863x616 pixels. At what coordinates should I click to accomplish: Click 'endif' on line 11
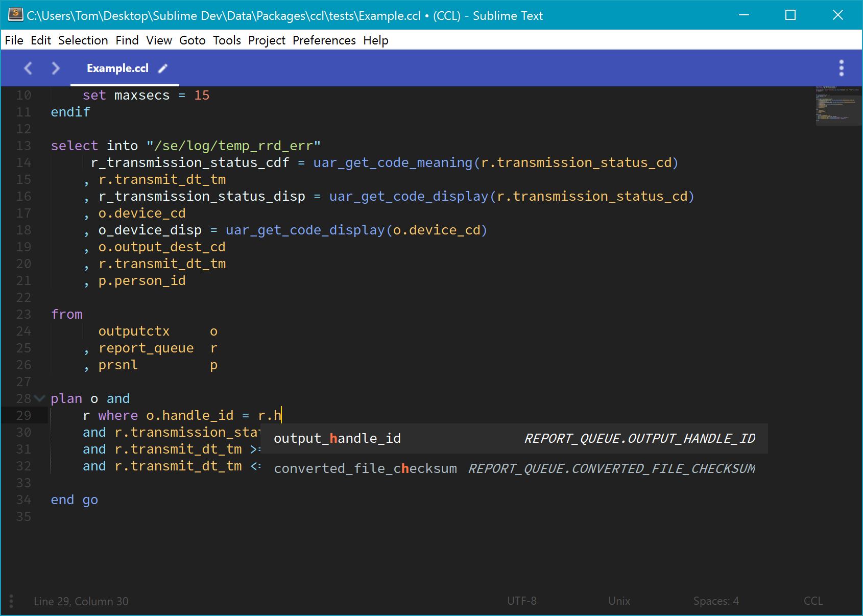pos(70,112)
